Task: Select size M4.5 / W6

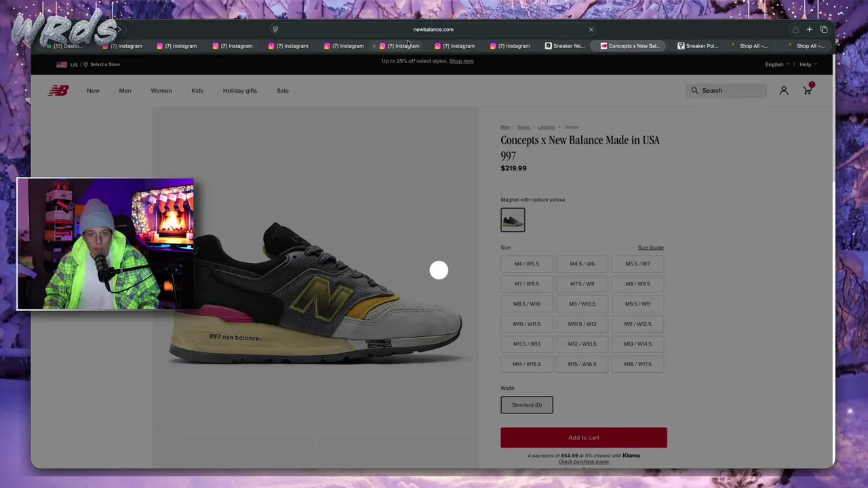Action: tap(582, 264)
